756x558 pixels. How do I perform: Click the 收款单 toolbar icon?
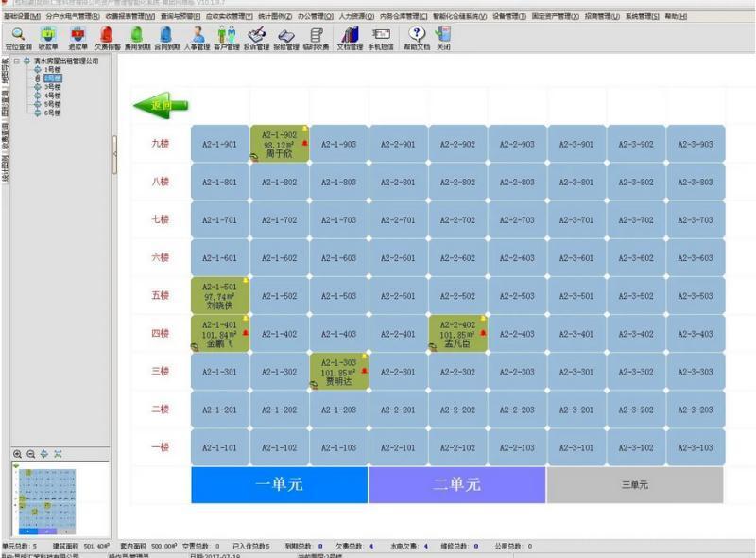[x=48, y=38]
